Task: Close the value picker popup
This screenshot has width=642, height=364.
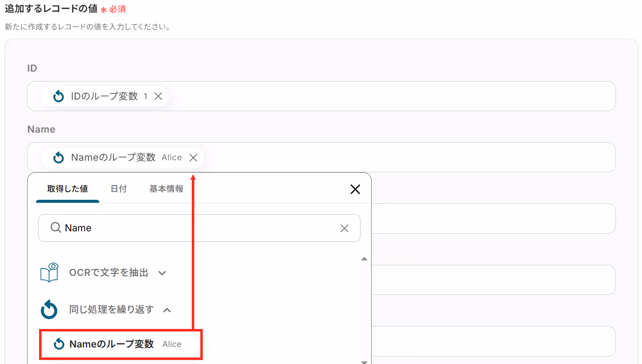Action: tap(355, 189)
